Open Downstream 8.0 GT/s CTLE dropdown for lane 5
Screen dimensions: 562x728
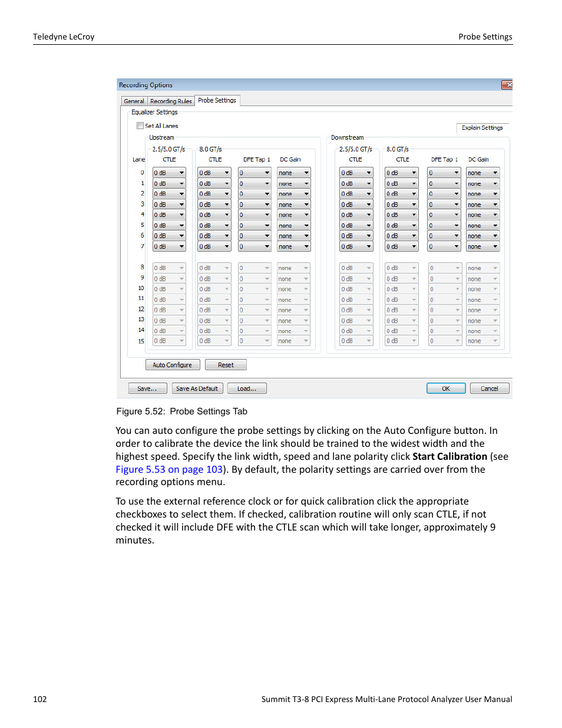[x=402, y=225]
